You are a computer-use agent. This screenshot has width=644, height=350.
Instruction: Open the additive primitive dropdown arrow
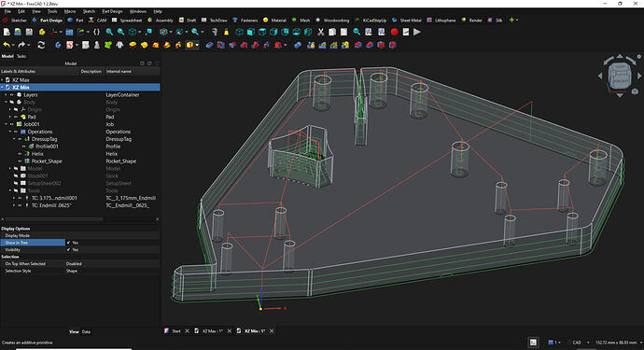click(x=197, y=45)
